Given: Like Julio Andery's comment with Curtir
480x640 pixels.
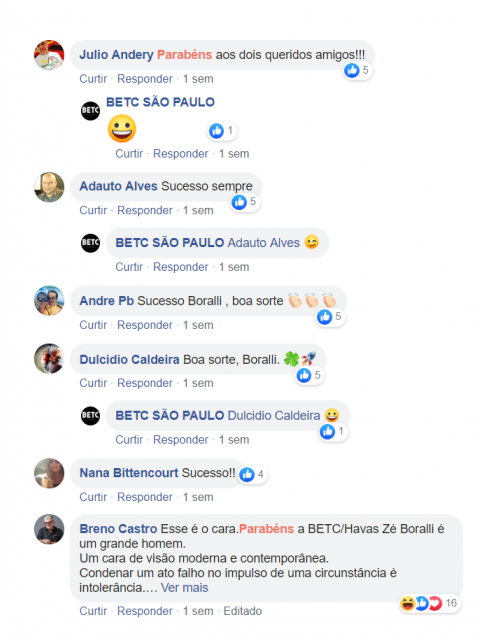Looking at the screenshot, I should (93, 79).
